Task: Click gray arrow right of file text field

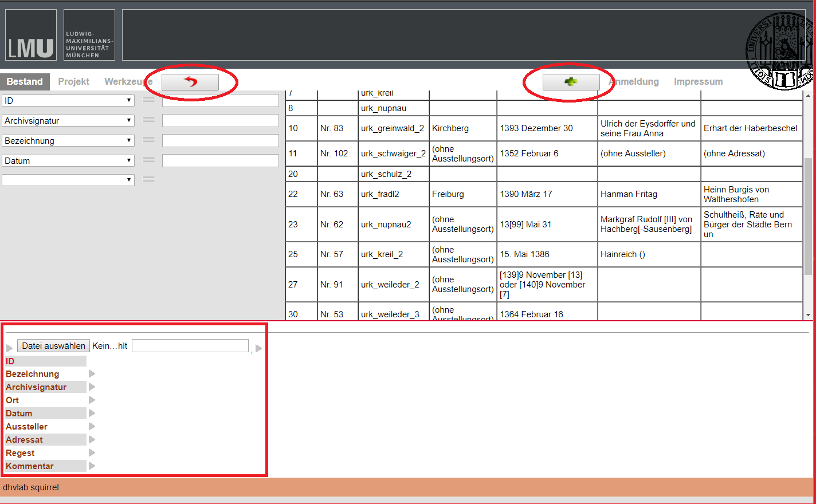Action: pos(258,348)
